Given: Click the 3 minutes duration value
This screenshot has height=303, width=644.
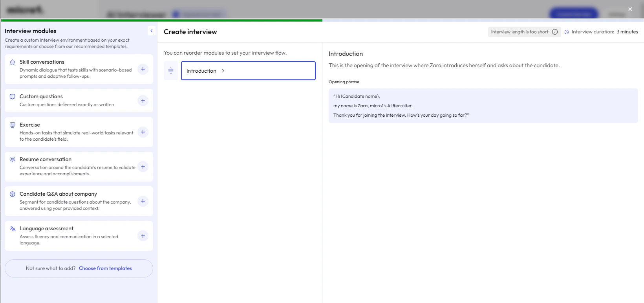Looking at the screenshot, I should 627,32.
